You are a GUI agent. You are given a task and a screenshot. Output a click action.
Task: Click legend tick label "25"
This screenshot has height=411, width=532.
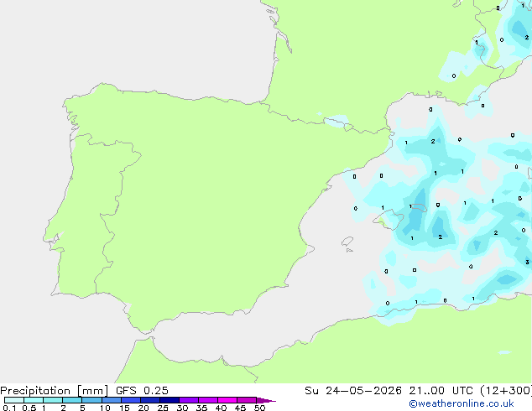(163, 408)
